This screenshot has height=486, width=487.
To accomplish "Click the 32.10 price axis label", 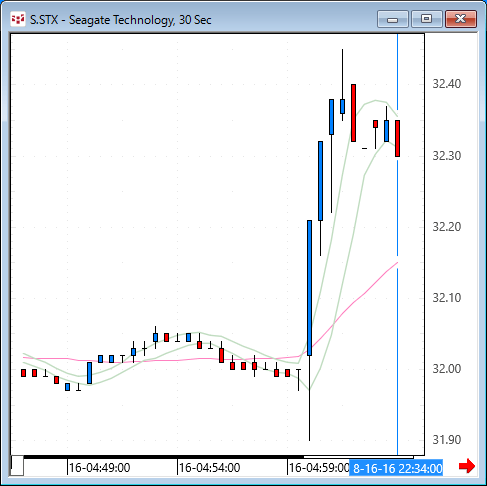I will point(447,298).
